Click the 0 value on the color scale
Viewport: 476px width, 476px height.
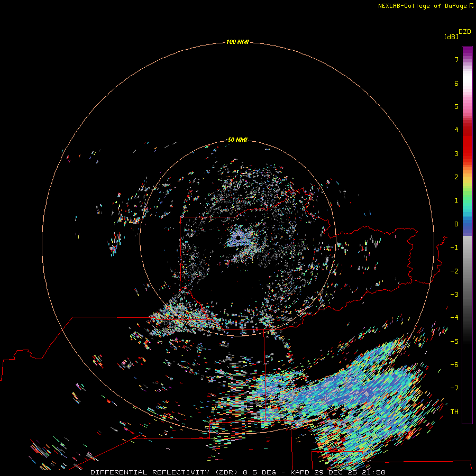coord(456,224)
